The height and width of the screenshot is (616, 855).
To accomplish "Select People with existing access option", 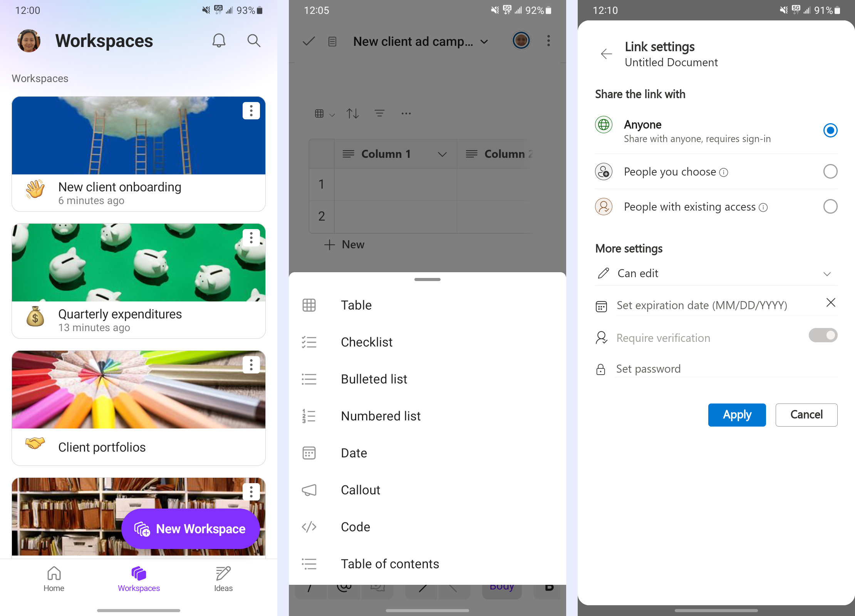I will pyautogui.click(x=830, y=207).
